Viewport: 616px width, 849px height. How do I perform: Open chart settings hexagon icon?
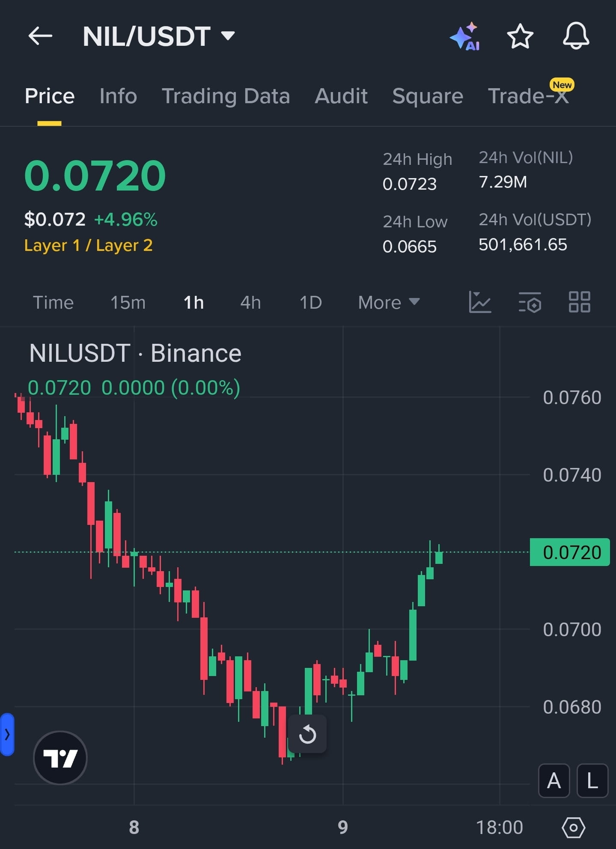pos(574,827)
